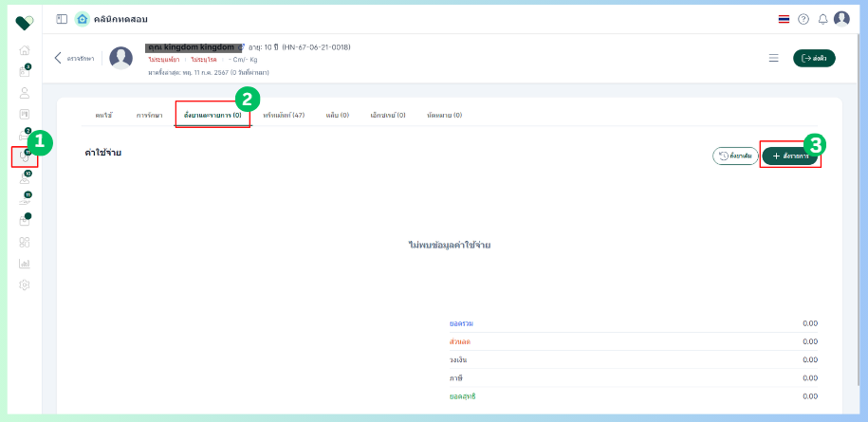Open the book-shaped sidebar icon
The width and height of the screenshot is (868, 422).
(25, 114)
